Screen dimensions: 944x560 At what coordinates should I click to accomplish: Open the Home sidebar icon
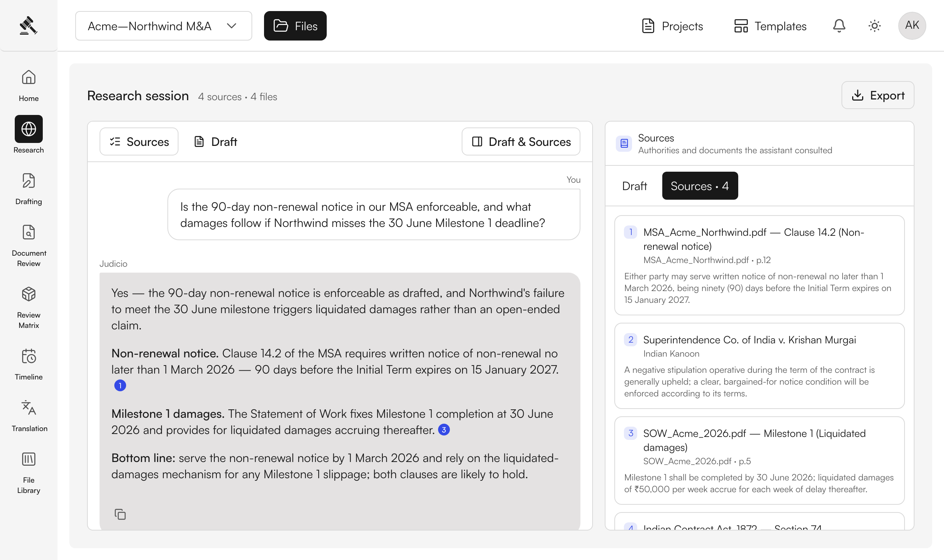29,77
